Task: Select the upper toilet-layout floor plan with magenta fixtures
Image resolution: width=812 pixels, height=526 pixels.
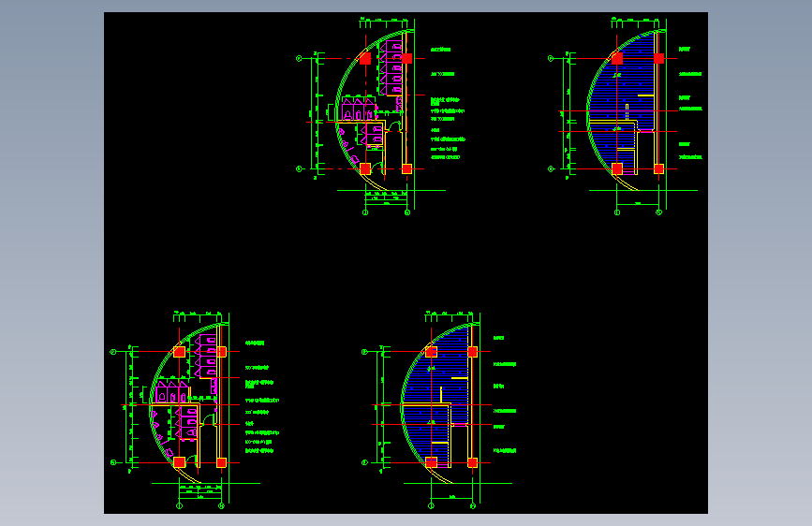Action: [x=380, y=116]
